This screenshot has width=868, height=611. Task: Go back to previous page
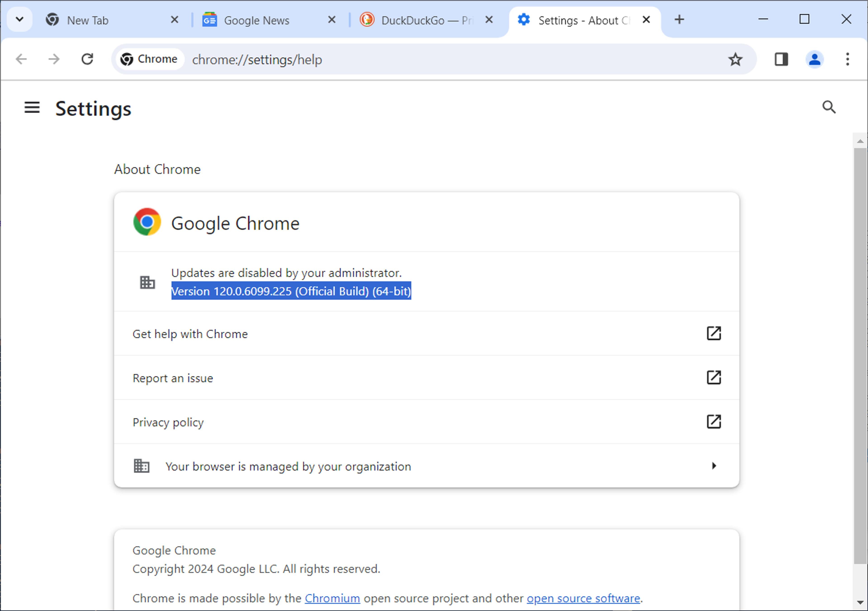pos(21,59)
